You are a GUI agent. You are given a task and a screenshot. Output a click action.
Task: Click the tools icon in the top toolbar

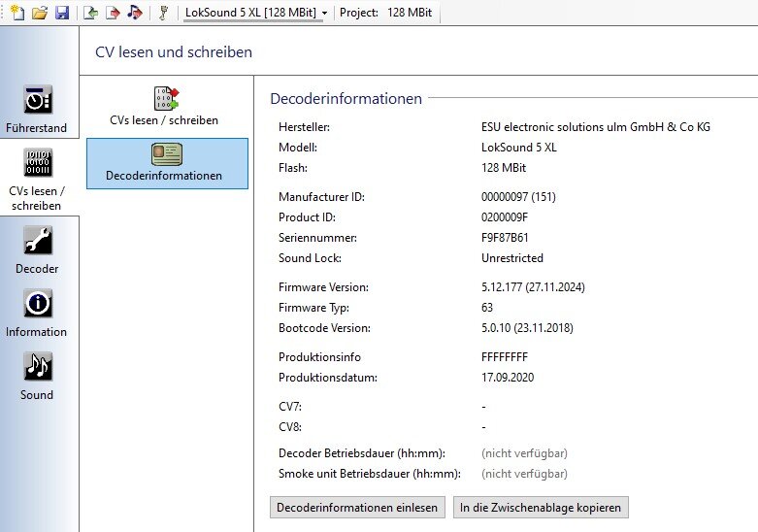[x=164, y=13]
